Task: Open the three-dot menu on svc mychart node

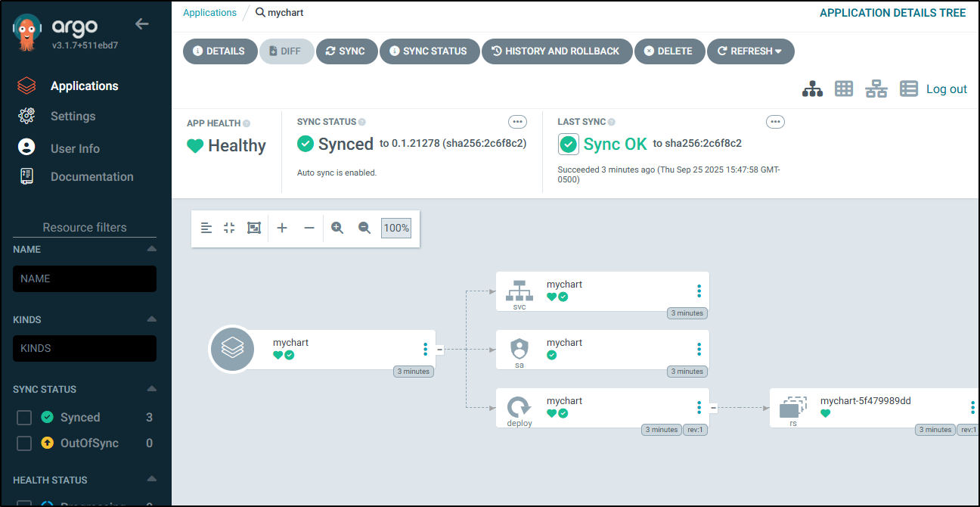Action: click(699, 291)
